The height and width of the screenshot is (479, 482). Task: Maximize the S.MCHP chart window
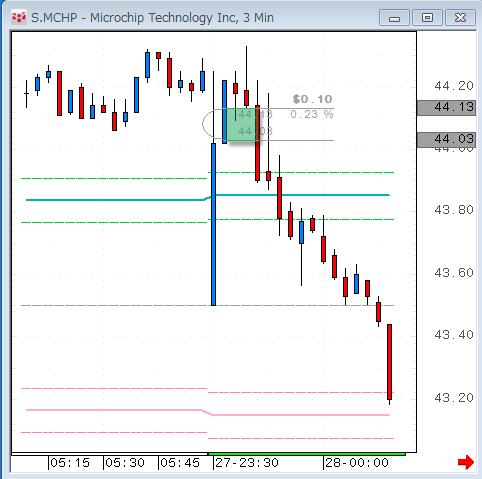427,18
